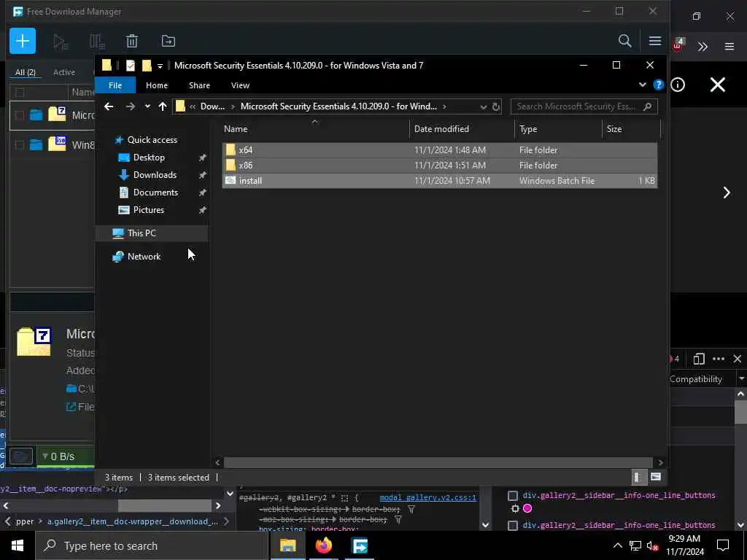
Task: Click Explorer horizontal scrollbar right arrow
Action: 659,462
